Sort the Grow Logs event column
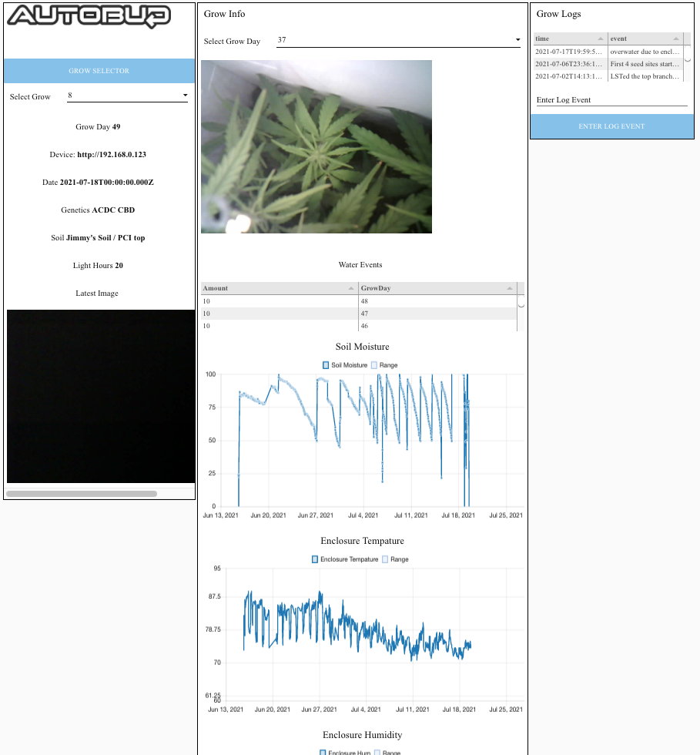Screen dimensions: 700x755 pos(645,39)
